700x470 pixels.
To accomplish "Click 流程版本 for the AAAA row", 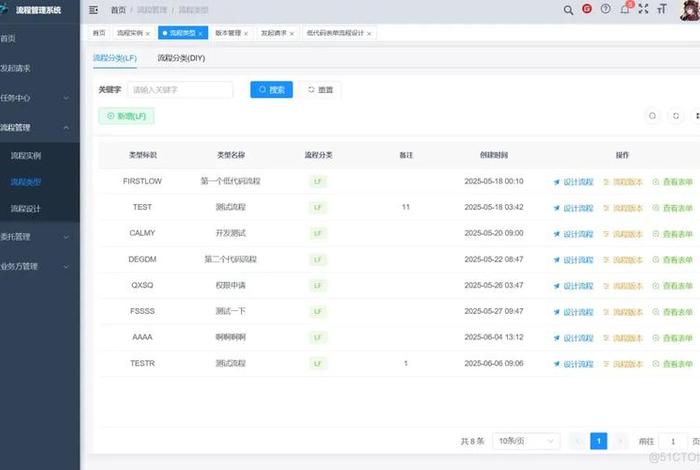I will click(623, 338).
